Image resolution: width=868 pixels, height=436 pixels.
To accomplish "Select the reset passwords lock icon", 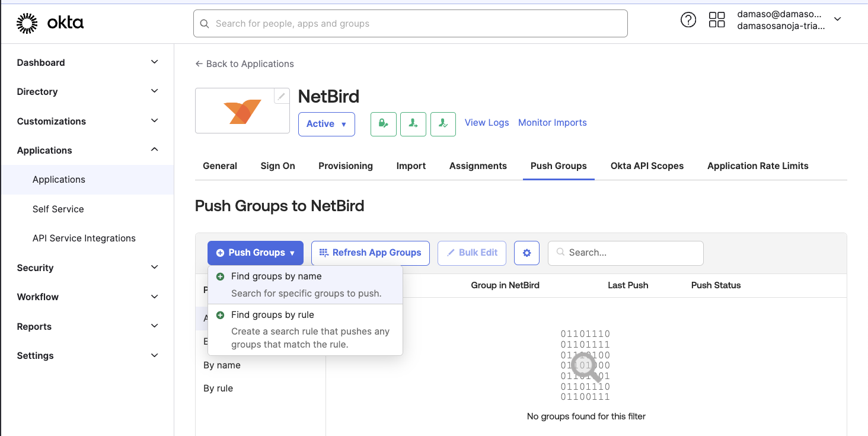I will point(383,124).
